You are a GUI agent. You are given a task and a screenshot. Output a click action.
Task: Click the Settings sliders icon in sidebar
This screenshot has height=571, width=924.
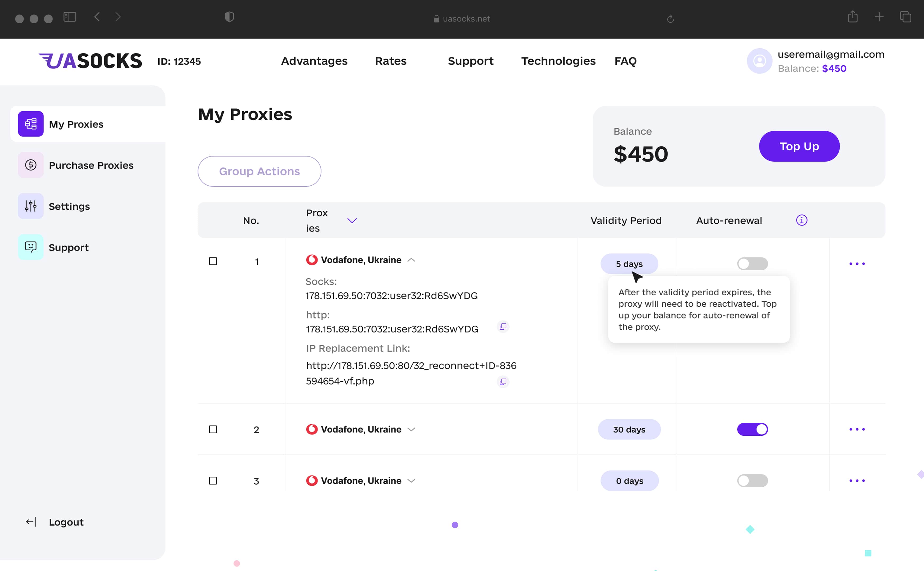click(x=31, y=206)
